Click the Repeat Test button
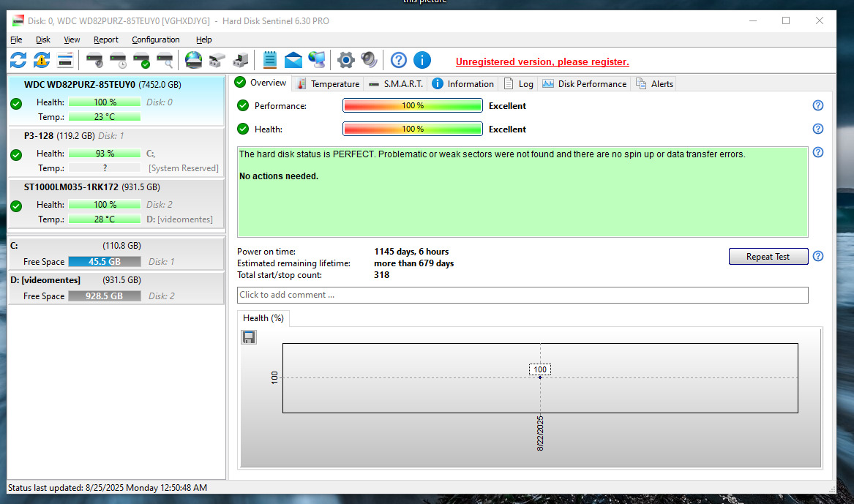Image resolution: width=854 pixels, height=504 pixels. pos(768,256)
